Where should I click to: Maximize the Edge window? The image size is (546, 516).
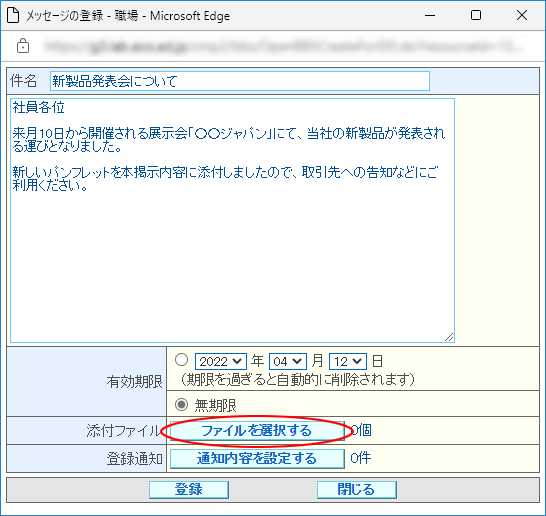click(476, 15)
